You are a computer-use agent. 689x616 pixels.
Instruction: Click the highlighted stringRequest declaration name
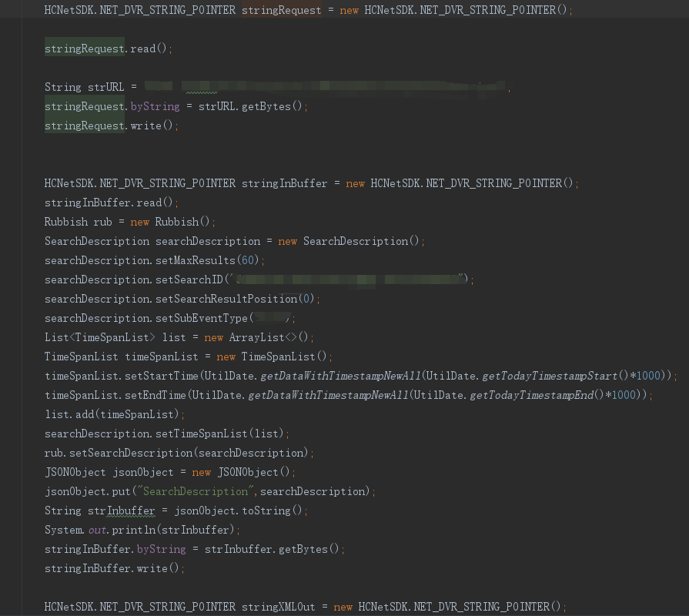click(281, 10)
